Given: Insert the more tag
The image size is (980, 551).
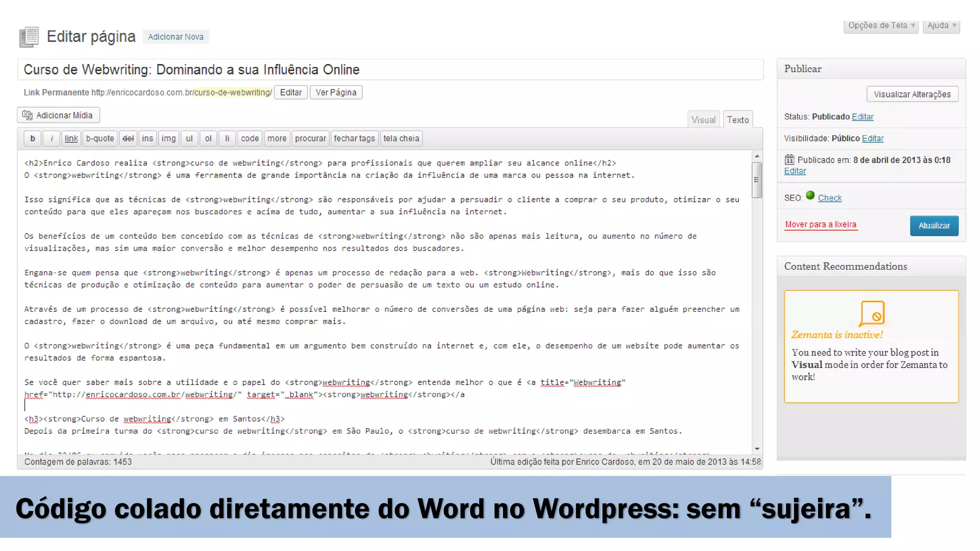Looking at the screenshot, I should pos(277,138).
